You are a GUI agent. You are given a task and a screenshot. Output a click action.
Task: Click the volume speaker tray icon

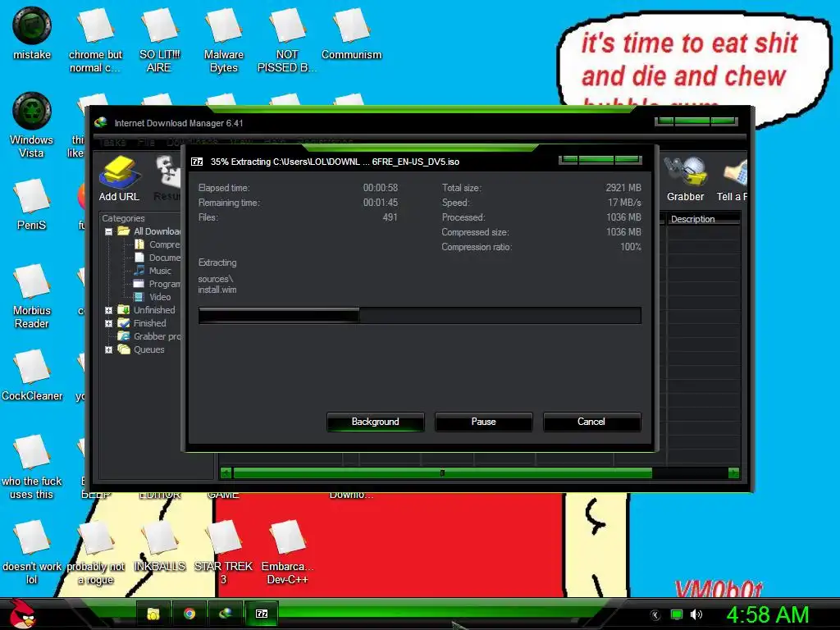696,614
